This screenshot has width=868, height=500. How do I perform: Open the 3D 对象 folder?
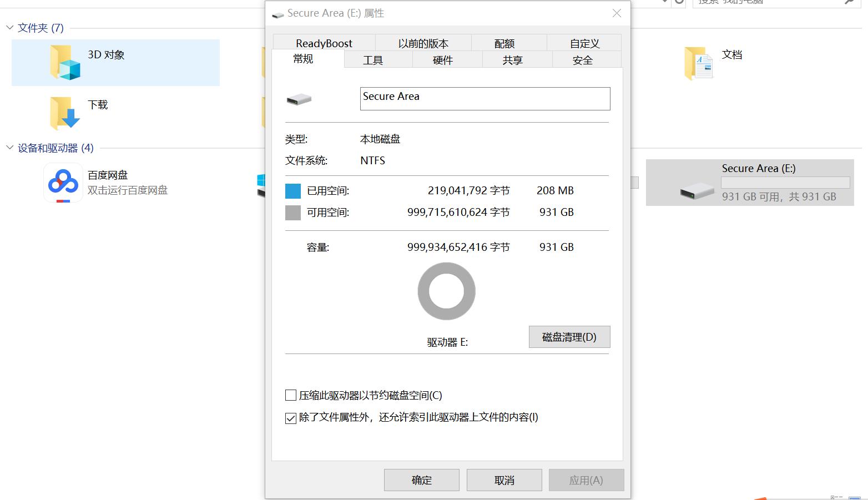pos(67,63)
